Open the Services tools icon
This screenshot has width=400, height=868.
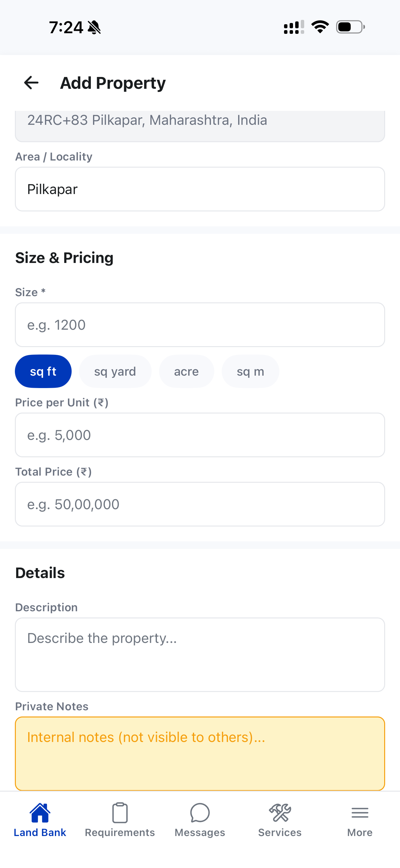[x=280, y=813]
